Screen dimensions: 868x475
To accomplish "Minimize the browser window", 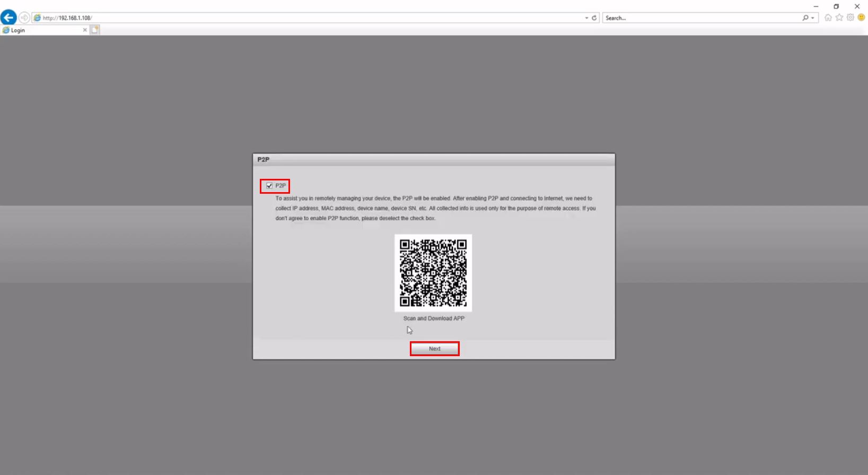I will [816, 6].
